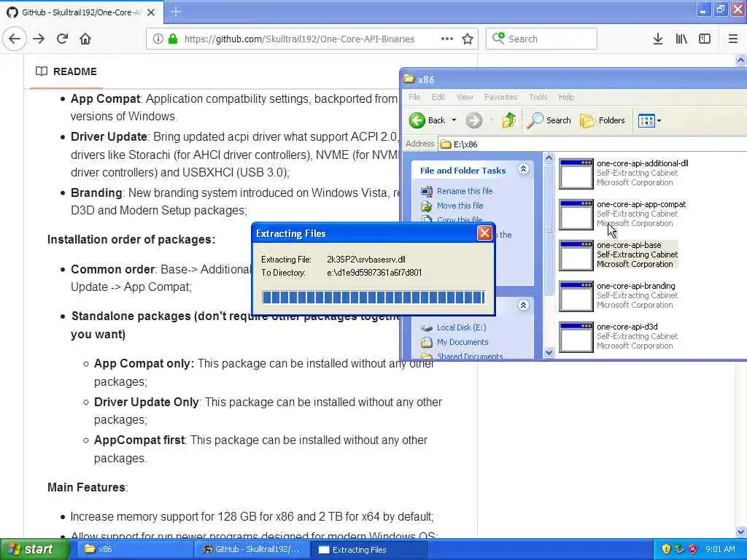Click the E:\x86 address field

click(591, 144)
